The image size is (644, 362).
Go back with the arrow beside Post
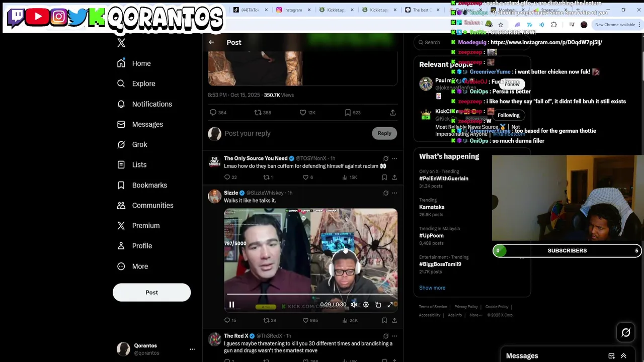[x=211, y=42]
